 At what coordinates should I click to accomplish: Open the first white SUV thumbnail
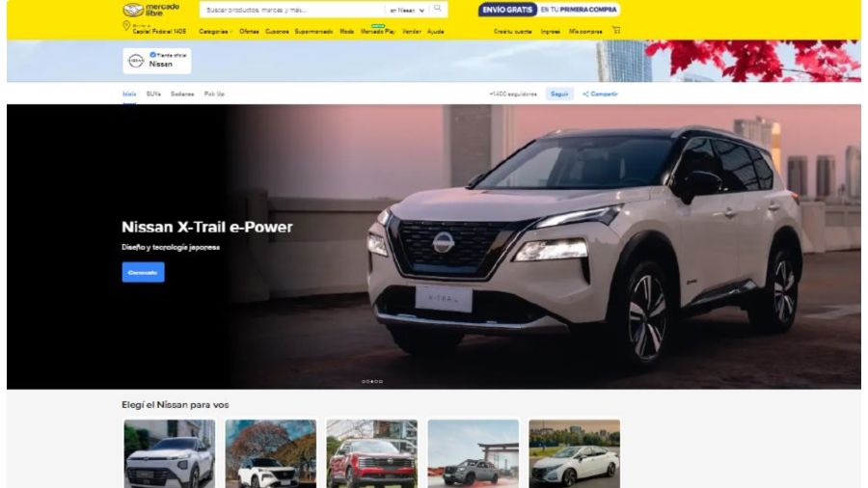[170, 453]
